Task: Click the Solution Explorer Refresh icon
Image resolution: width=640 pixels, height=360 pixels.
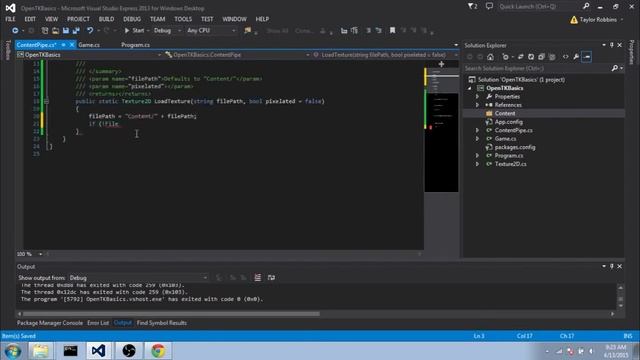Action: point(531,57)
